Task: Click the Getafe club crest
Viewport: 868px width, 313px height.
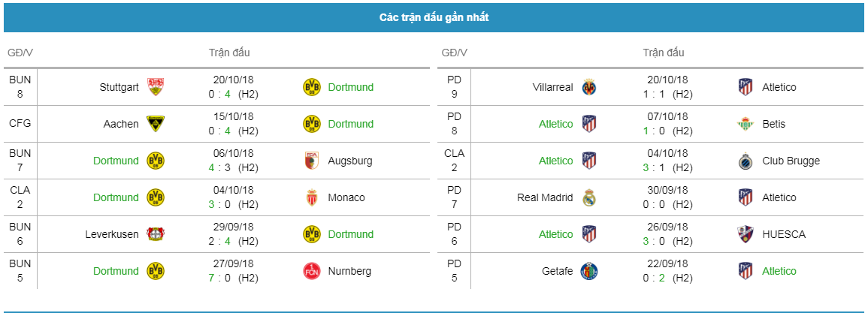Action: [589, 271]
